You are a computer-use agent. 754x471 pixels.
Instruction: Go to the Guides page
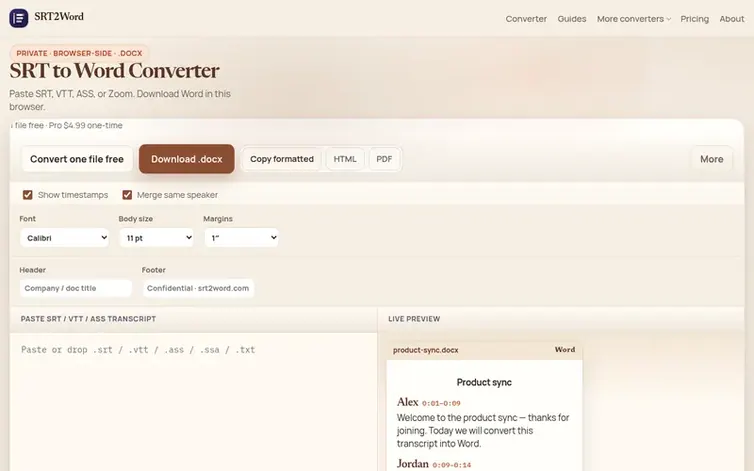coord(572,19)
